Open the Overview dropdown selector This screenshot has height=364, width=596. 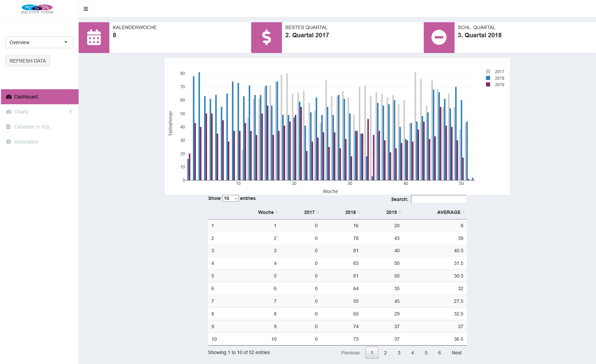(39, 42)
